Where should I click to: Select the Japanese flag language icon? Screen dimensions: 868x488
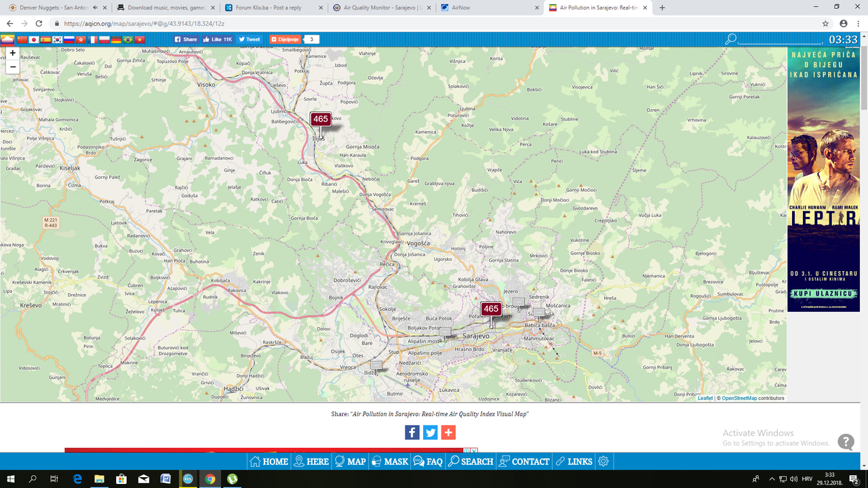click(x=33, y=39)
